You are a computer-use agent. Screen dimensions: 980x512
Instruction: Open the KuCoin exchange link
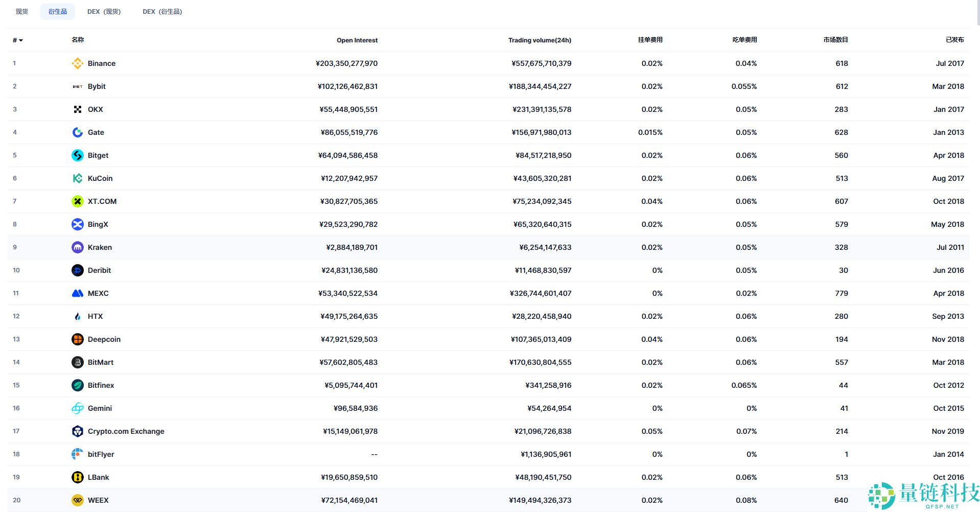pos(100,178)
